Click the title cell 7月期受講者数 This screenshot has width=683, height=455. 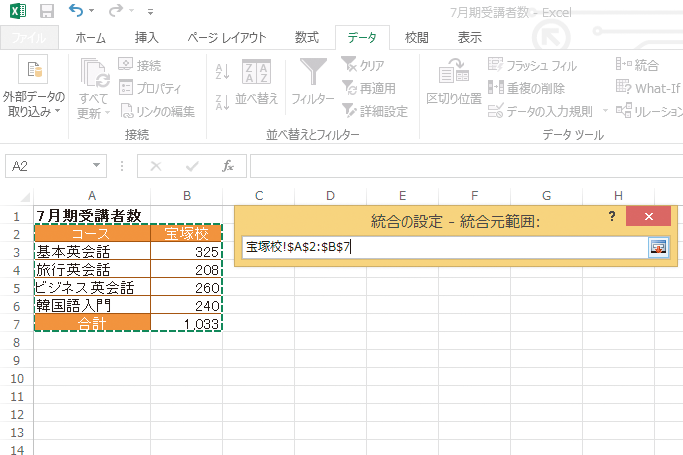(x=92, y=216)
